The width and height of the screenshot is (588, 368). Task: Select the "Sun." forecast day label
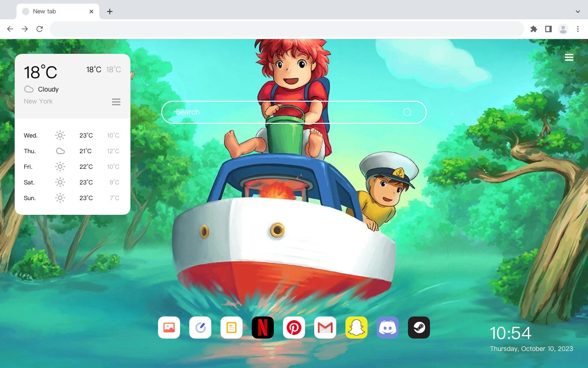click(x=30, y=198)
